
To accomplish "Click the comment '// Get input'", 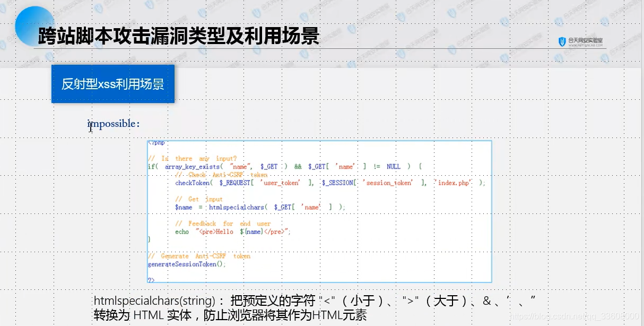I will coord(199,199).
